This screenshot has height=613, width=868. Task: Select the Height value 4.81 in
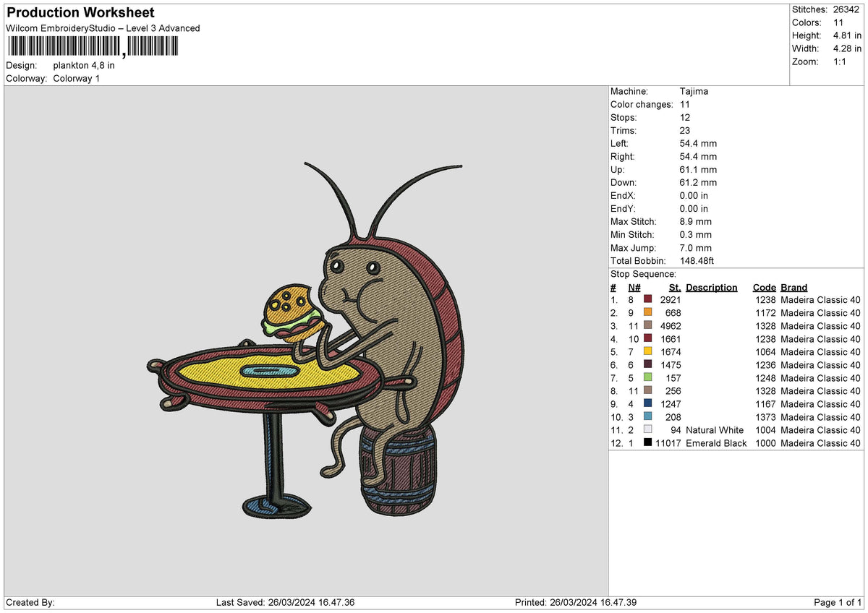click(846, 35)
